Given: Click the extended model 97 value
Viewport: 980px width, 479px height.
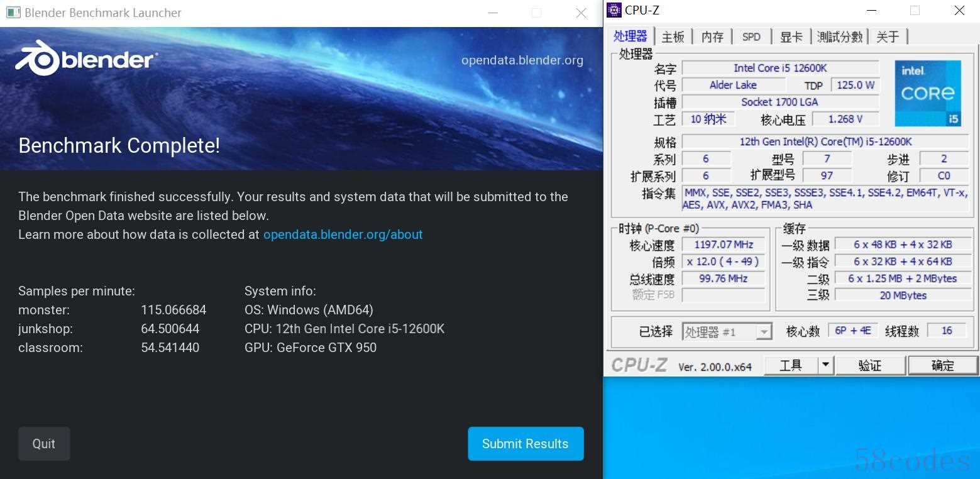Looking at the screenshot, I should (827, 175).
